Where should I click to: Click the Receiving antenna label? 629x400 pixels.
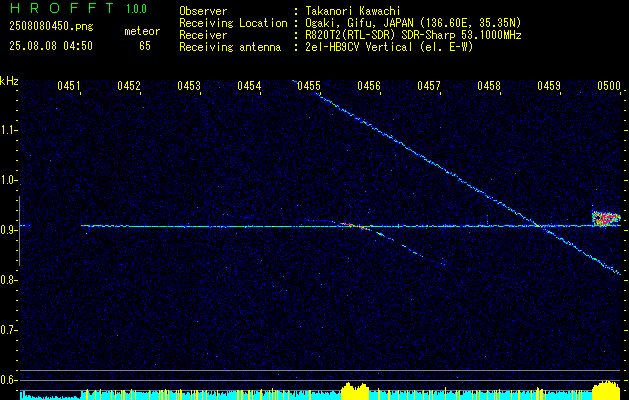tap(230, 47)
